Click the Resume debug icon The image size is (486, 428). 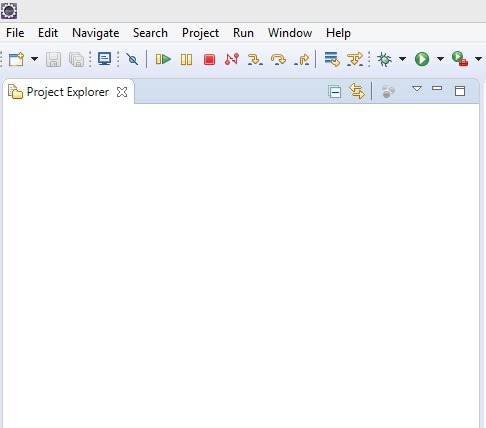point(163,60)
